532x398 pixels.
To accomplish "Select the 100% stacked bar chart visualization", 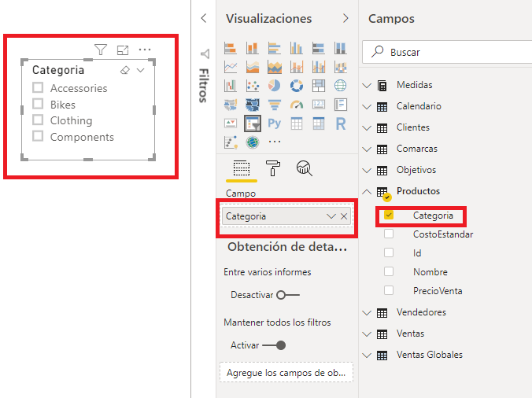I will [318, 48].
